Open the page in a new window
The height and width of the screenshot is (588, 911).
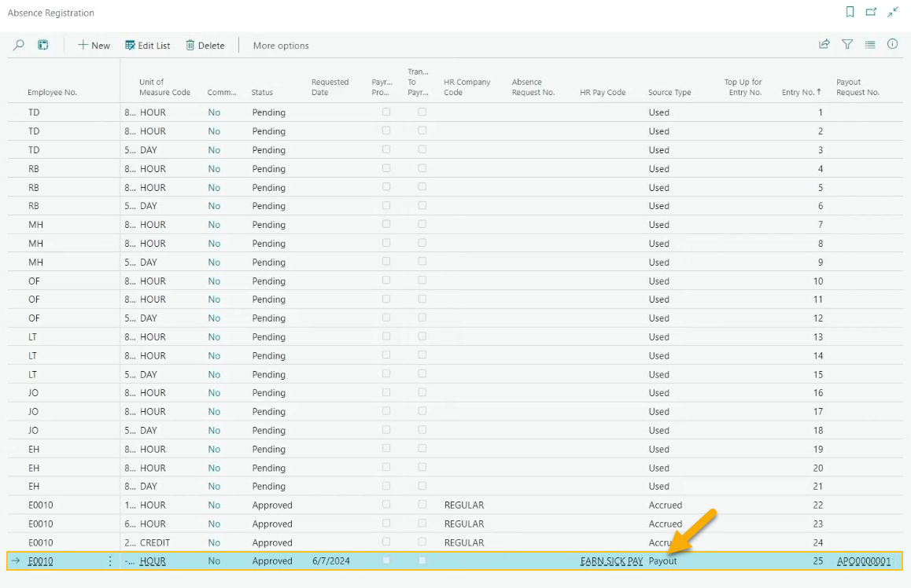pyautogui.click(x=870, y=13)
